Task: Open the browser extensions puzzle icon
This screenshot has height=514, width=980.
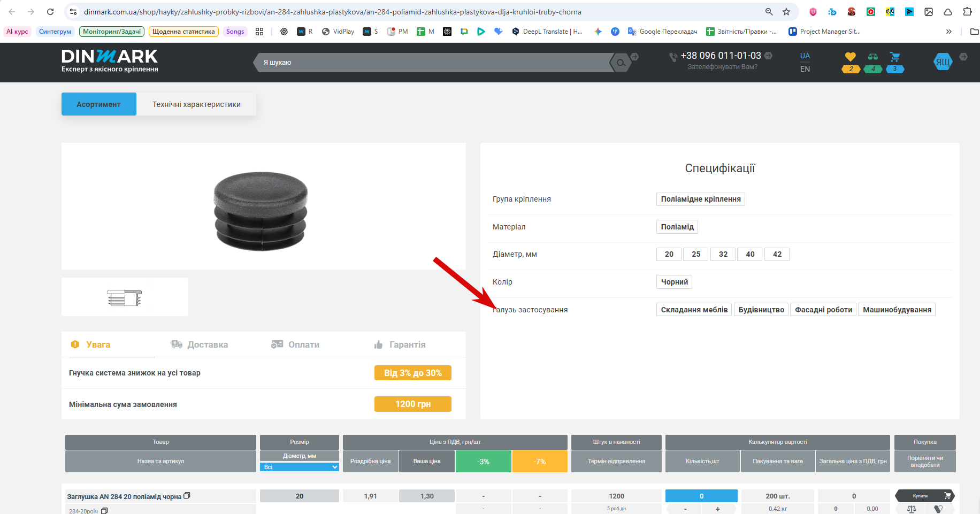Action: pyautogui.click(x=967, y=12)
